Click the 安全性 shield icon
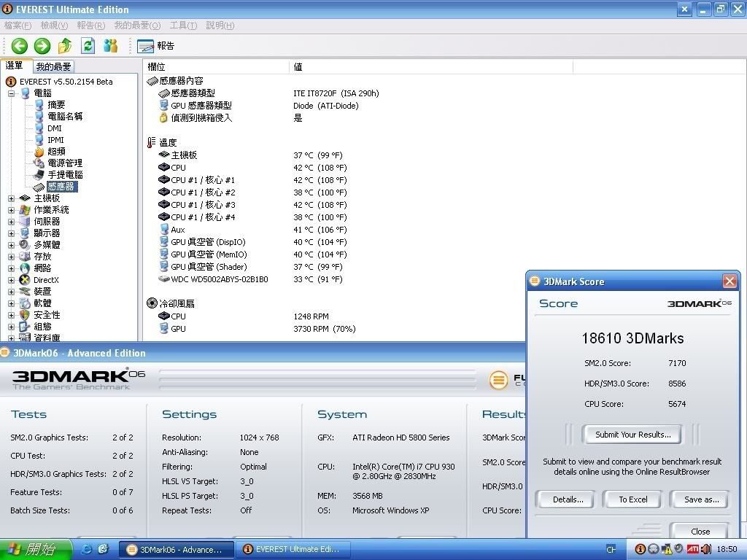Screen dimensions: 747x560 [25, 315]
